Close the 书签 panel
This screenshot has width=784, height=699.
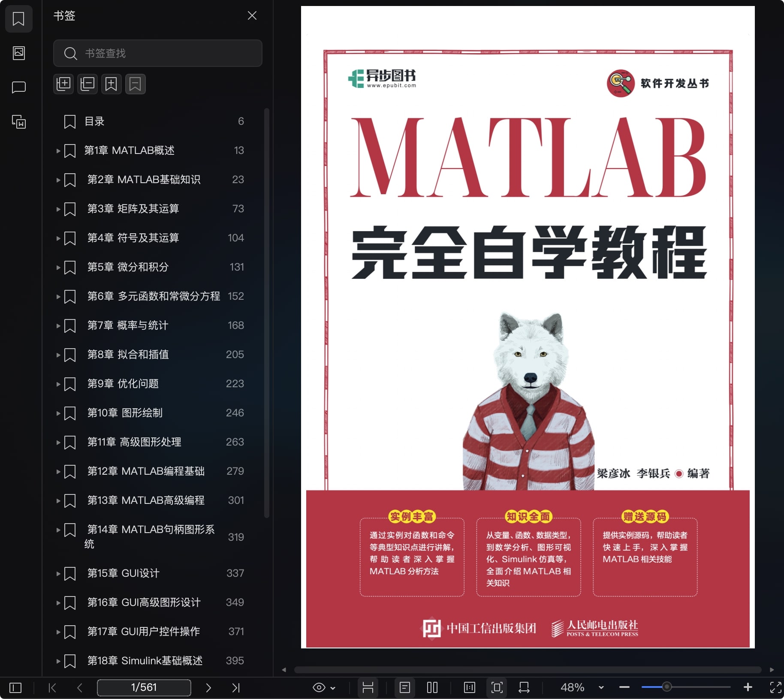coord(252,16)
